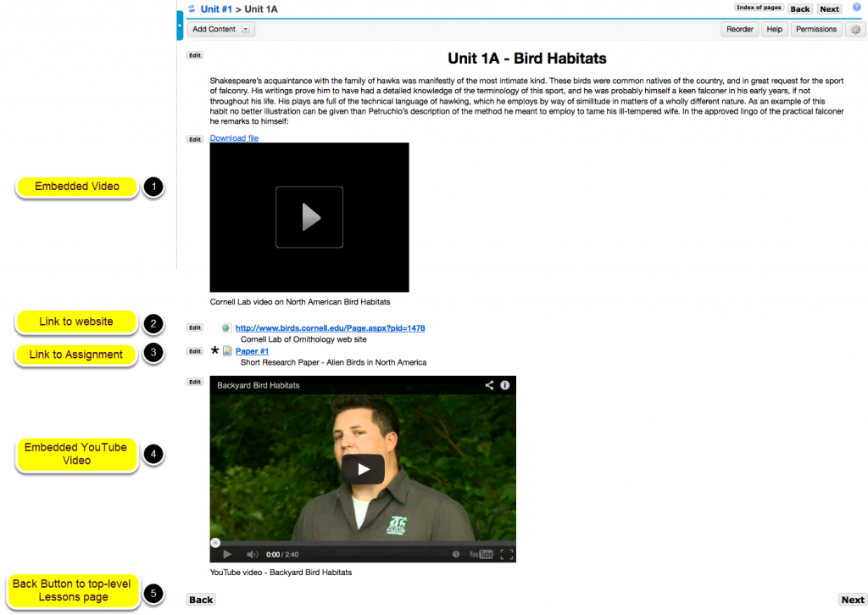Click the Share icon on the YouTube video
This screenshot has height=615, width=868.
click(489, 384)
